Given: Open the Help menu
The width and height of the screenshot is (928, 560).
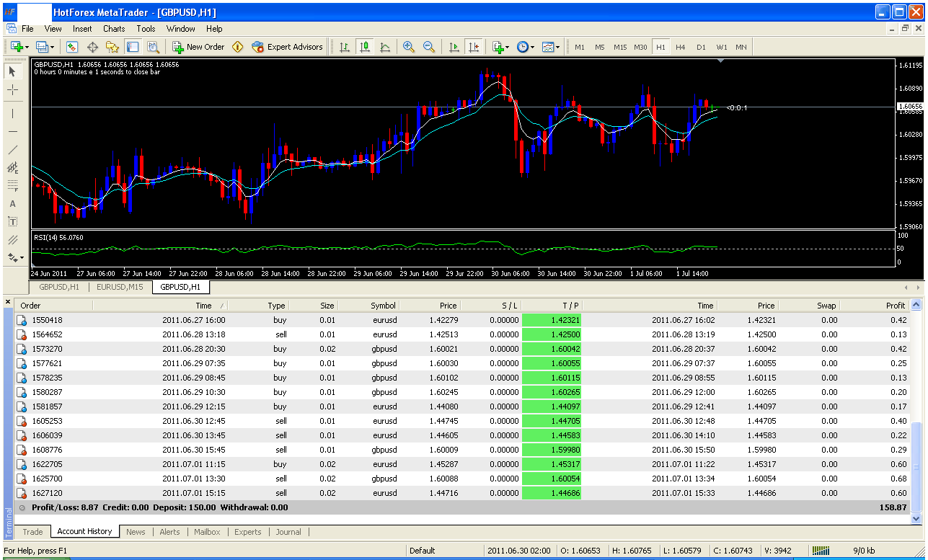Looking at the screenshot, I should [214, 29].
